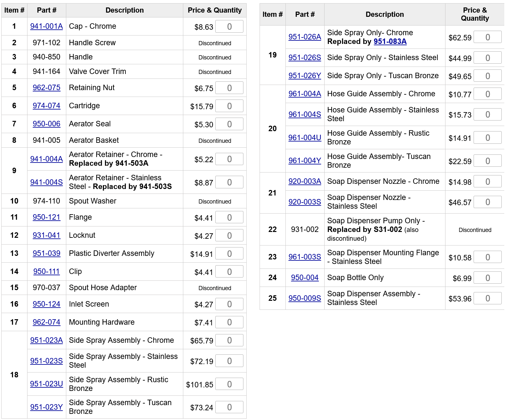Click the Flange quantity input field

coord(229,217)
